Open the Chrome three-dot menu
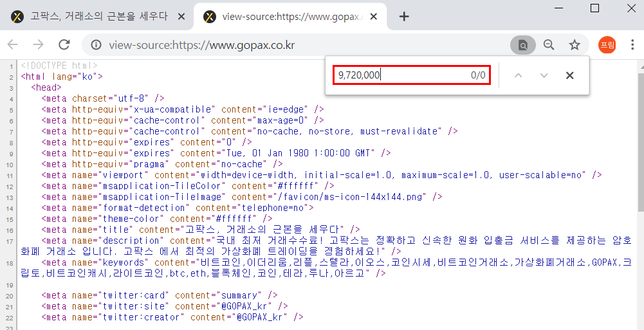 pos(632,45)
